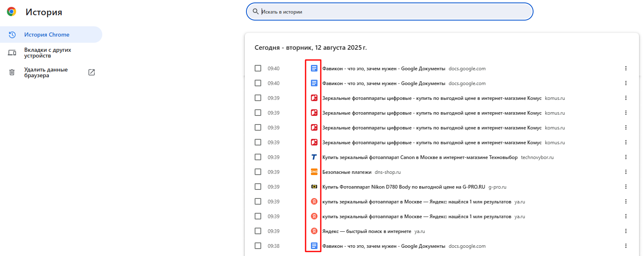Click the dns-shop.ru domain text

click(388, 172)
